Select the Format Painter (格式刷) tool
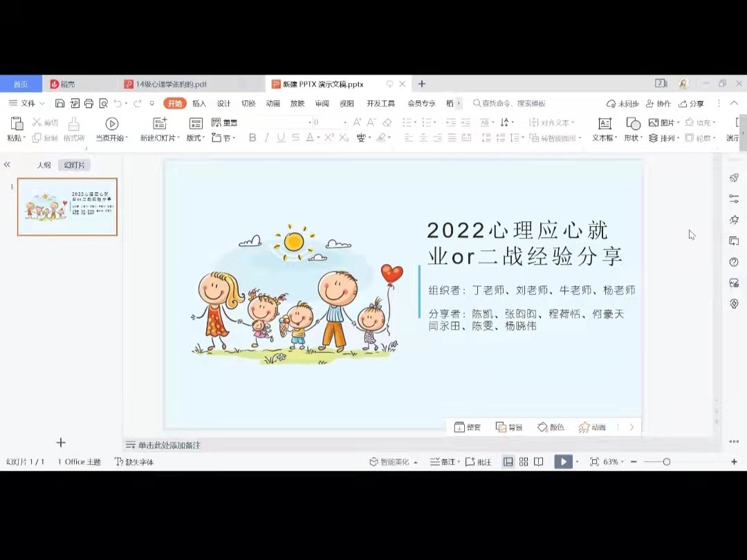Viewport: 747px width, 560px height. 73,129
